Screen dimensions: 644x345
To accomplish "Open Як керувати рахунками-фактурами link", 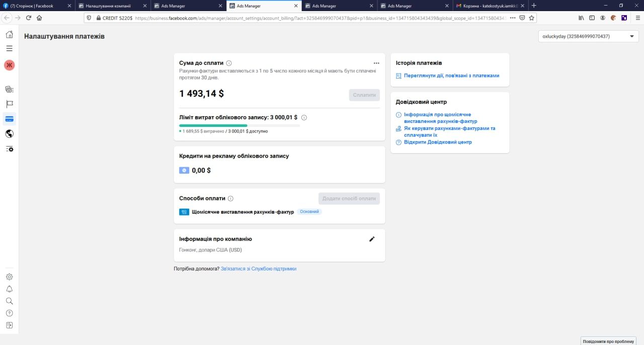I will [x=449, y=131].
